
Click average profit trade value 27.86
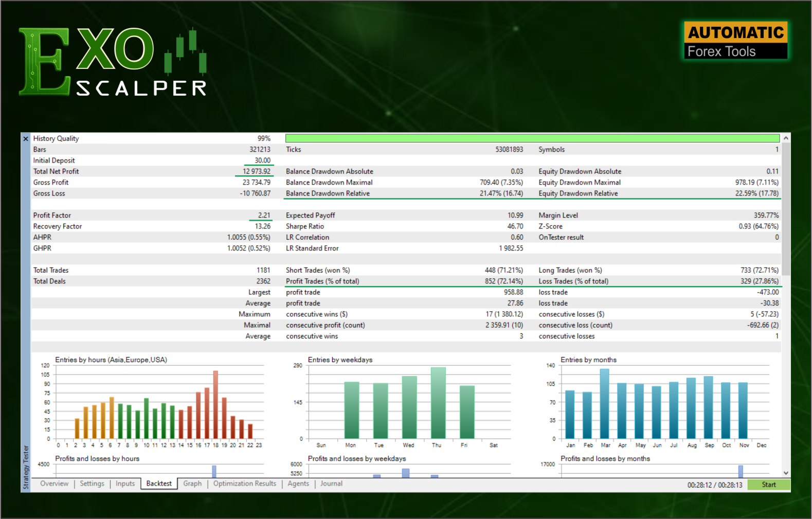click(x=515, y=303)
